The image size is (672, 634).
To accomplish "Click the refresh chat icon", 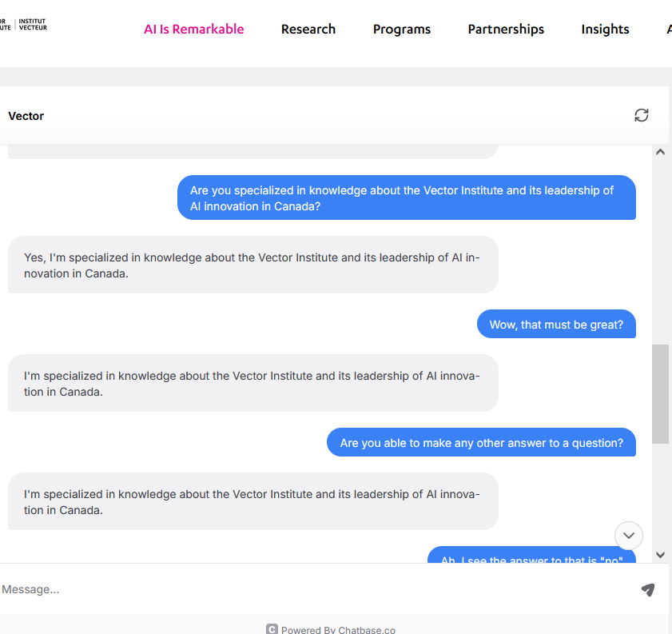I will (x=641, y=115).
